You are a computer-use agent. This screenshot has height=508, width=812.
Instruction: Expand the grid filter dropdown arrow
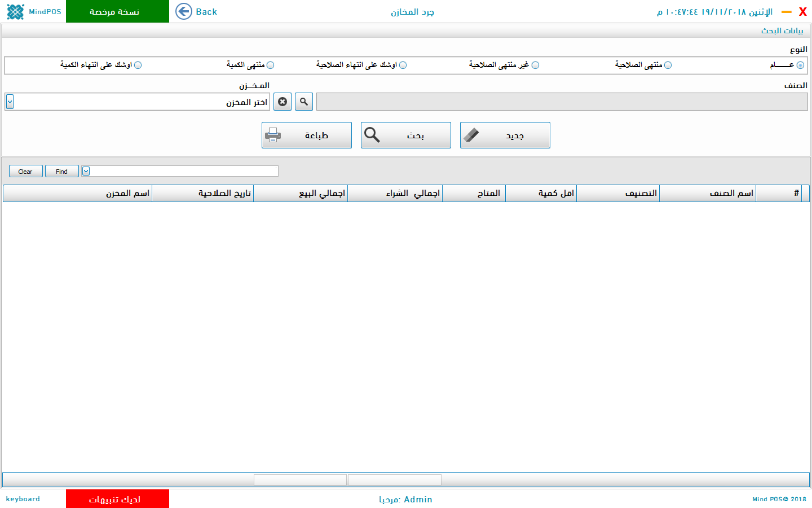coord(86,171)
